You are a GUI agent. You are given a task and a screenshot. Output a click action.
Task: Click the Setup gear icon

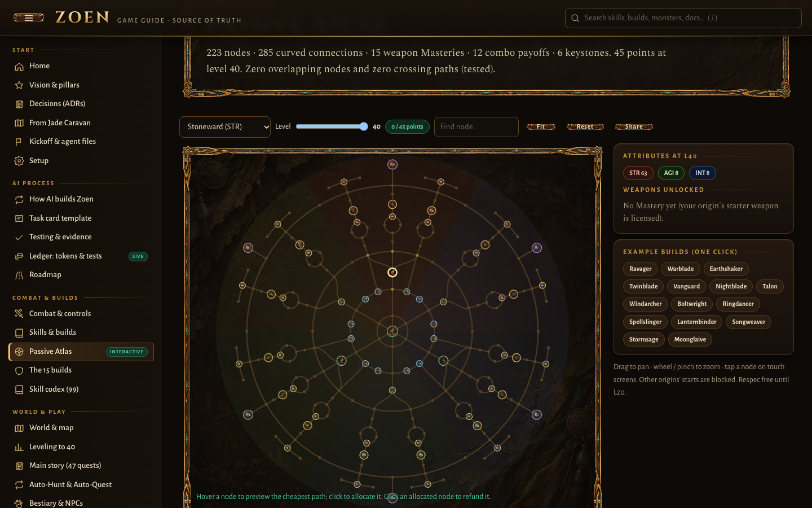pos(19,161)
